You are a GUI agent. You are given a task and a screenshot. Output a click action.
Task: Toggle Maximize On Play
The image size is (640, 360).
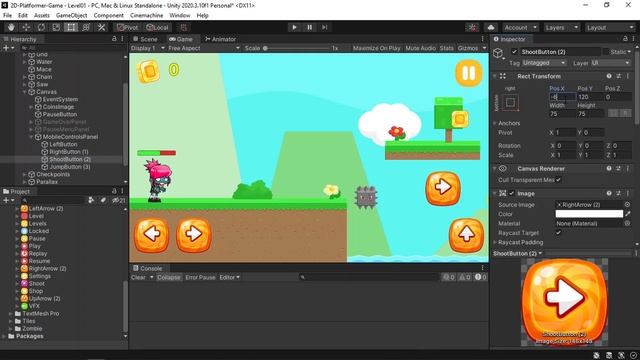[x=376, y=48]
